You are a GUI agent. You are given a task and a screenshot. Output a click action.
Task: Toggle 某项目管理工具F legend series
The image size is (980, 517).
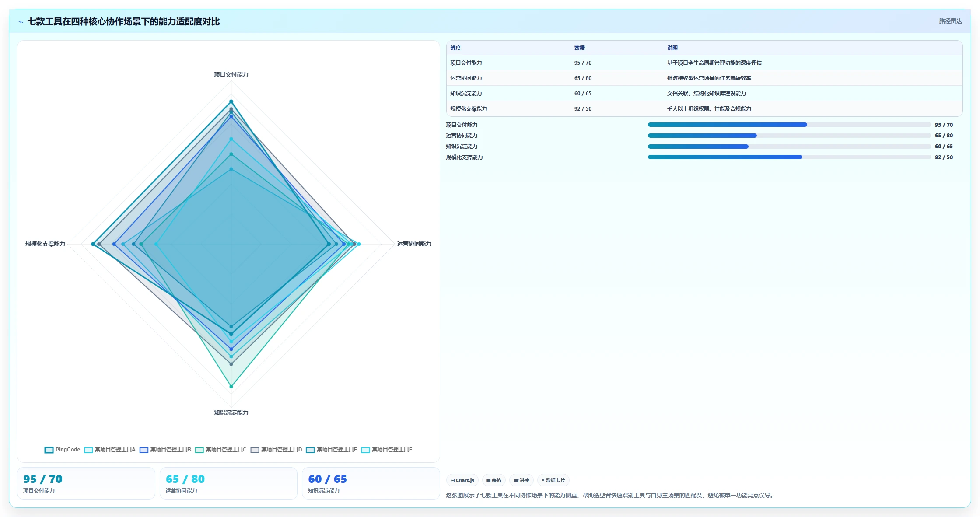click(387, 450)
